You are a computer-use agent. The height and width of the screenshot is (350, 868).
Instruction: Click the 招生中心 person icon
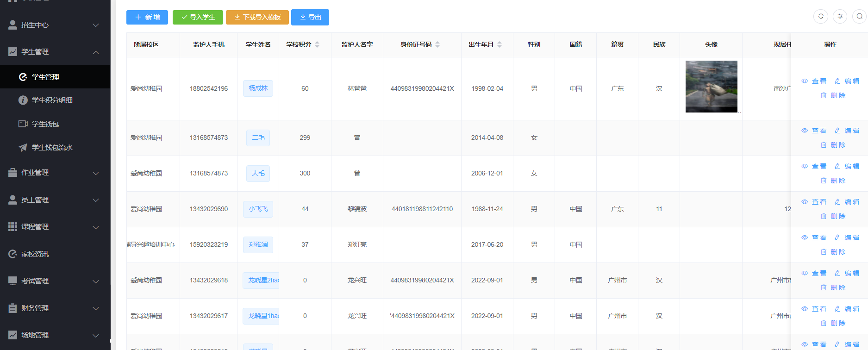[x=13, y=25]
